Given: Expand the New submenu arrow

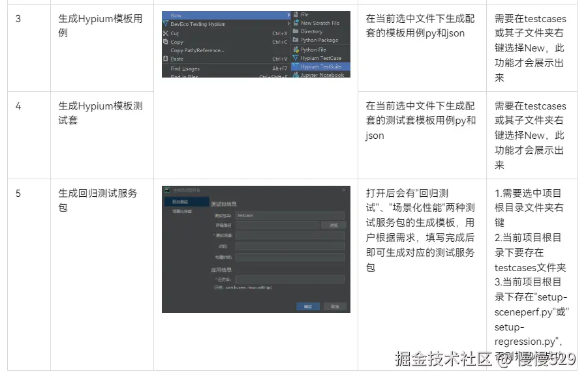Looking at the screenshot, I should [288, 16].
